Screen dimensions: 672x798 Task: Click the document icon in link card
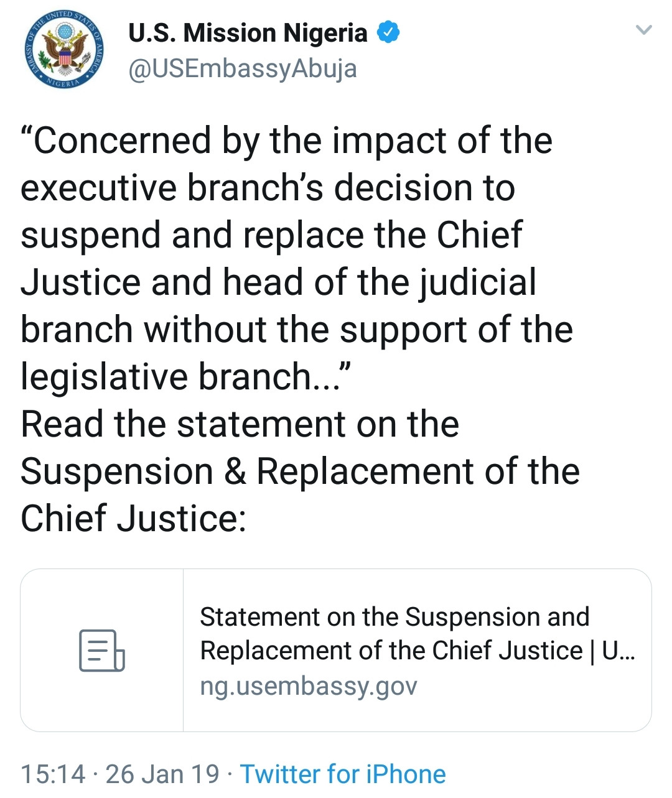102,650
